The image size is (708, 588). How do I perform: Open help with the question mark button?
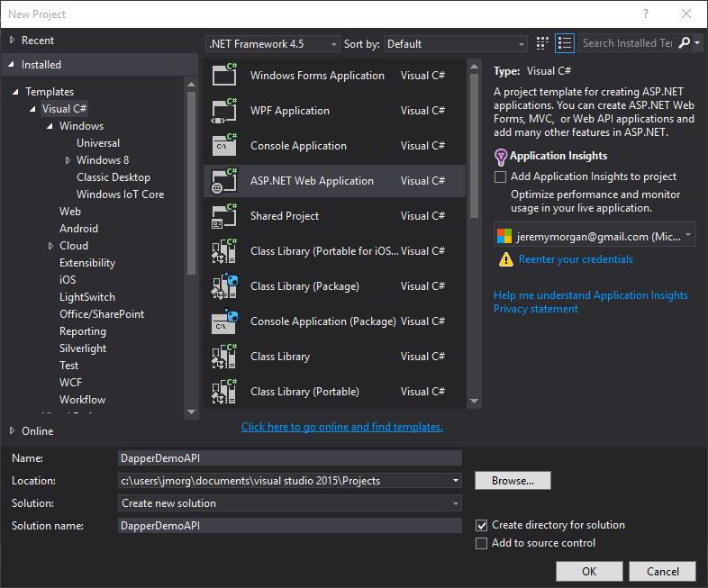pos(646,14)
